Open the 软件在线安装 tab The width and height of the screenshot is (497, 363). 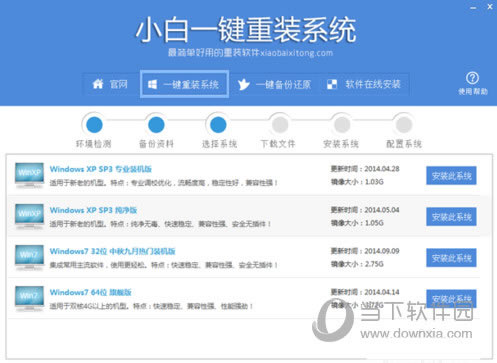pyautogui.click(x=364, y=84)
